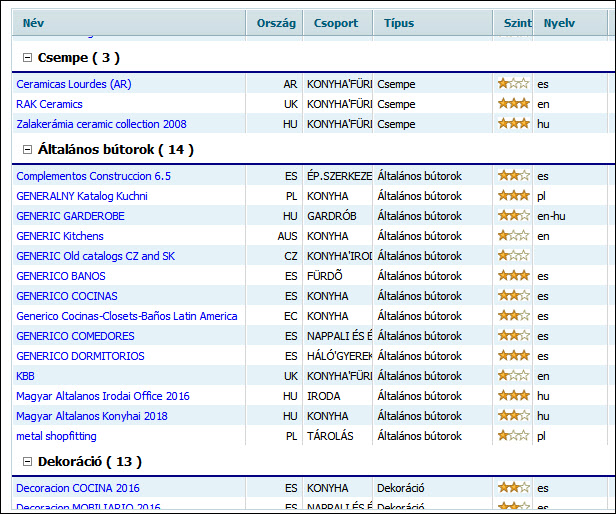Click star rating of RAK Ceramics row
616x514 pixels.
(513, 104)
